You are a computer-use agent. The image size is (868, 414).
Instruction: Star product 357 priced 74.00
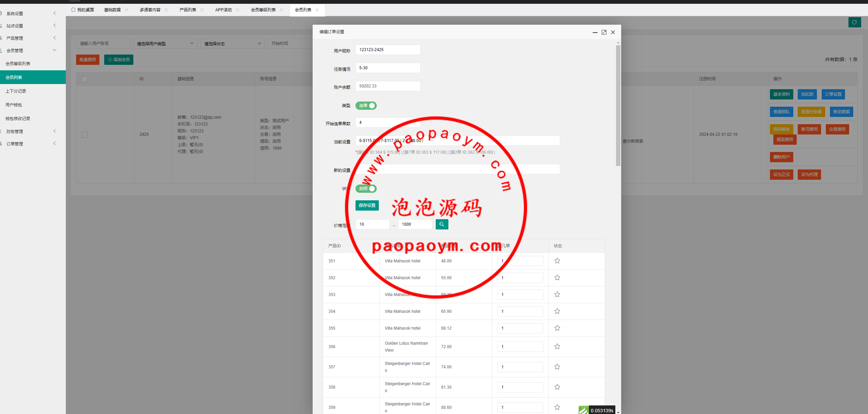point(557,367)
